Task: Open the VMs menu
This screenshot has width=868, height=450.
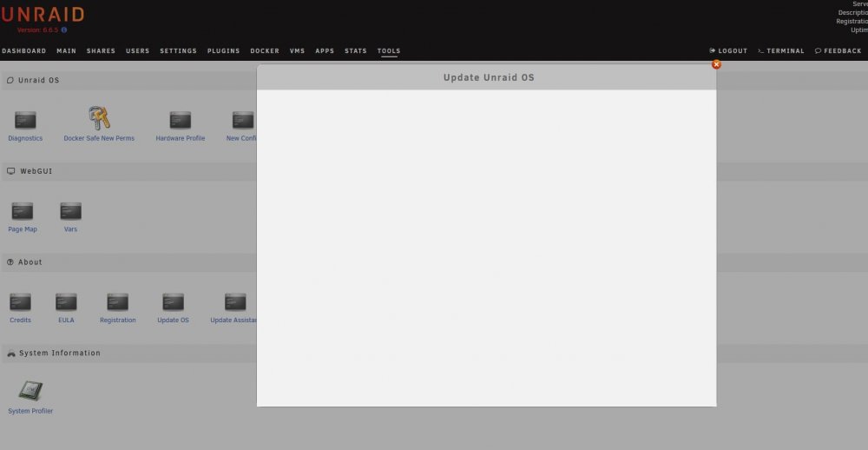Action: (297, 51)
